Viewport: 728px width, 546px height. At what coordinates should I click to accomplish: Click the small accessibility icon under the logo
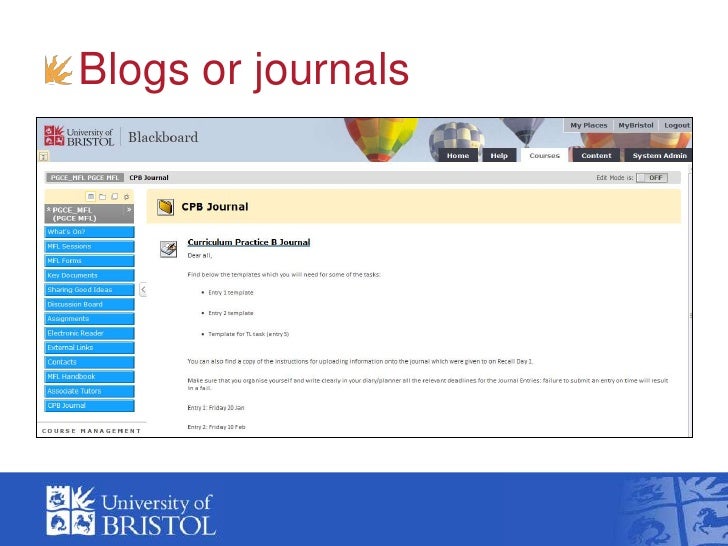click(x=43, y=156)
